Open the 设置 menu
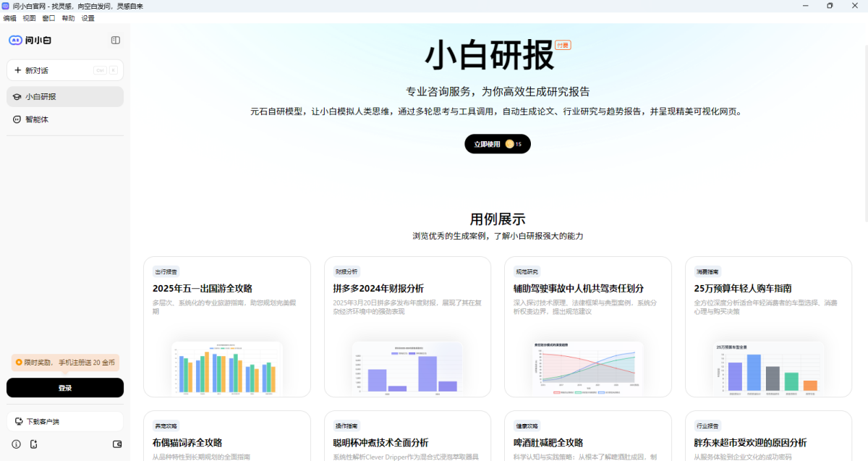This screenshot has width=868, height=461. 87,18
